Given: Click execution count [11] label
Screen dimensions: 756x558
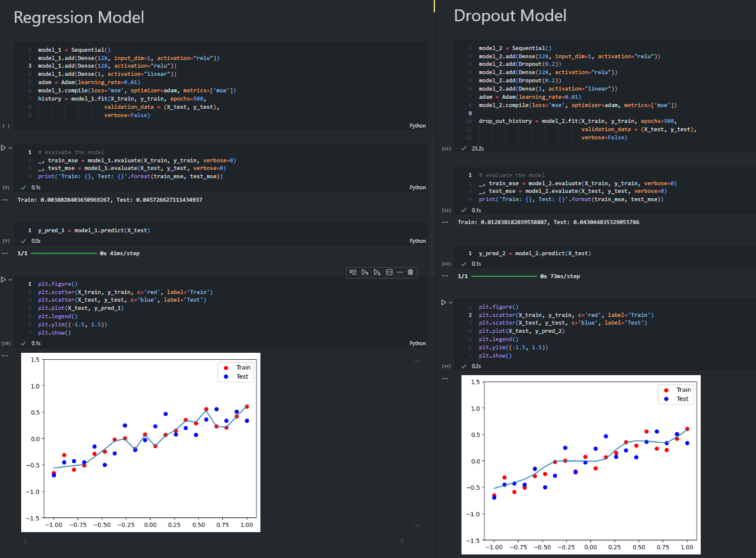Looking at the screenshot, I should (446, 149).
